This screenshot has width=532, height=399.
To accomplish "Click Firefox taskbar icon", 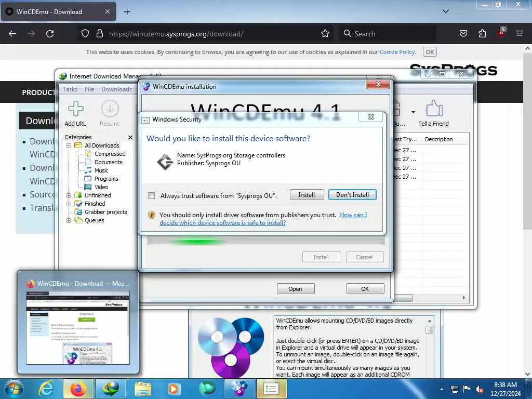I will [78, 389].
